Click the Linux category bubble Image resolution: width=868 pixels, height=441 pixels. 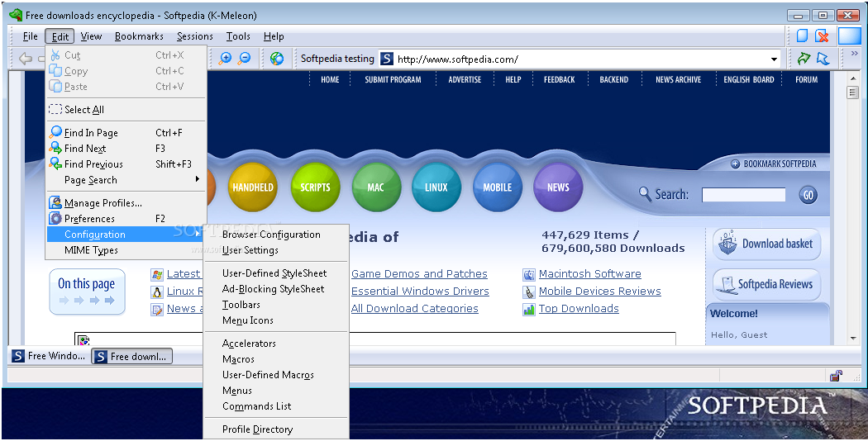click(x=436, y=187)
